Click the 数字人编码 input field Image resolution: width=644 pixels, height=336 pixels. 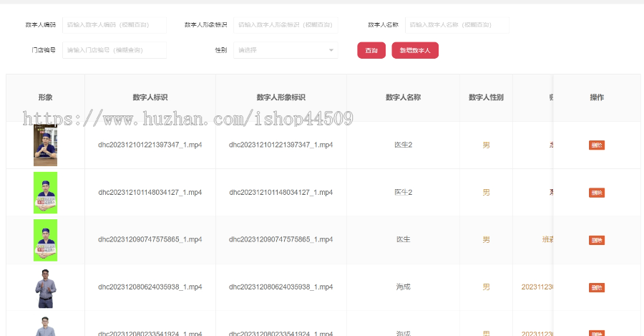click(x=114, y=25)
